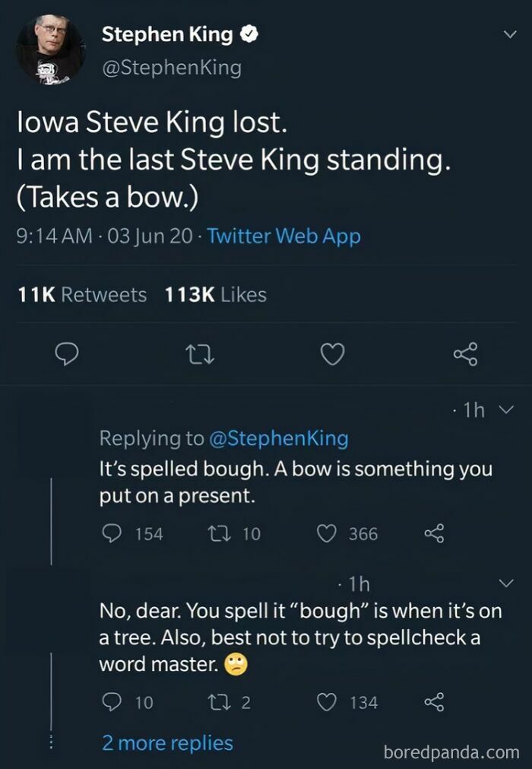Like Stephen King's tweet
This screenshot has width=532, height=769.
pyautogui.click(x=332, y=354)
